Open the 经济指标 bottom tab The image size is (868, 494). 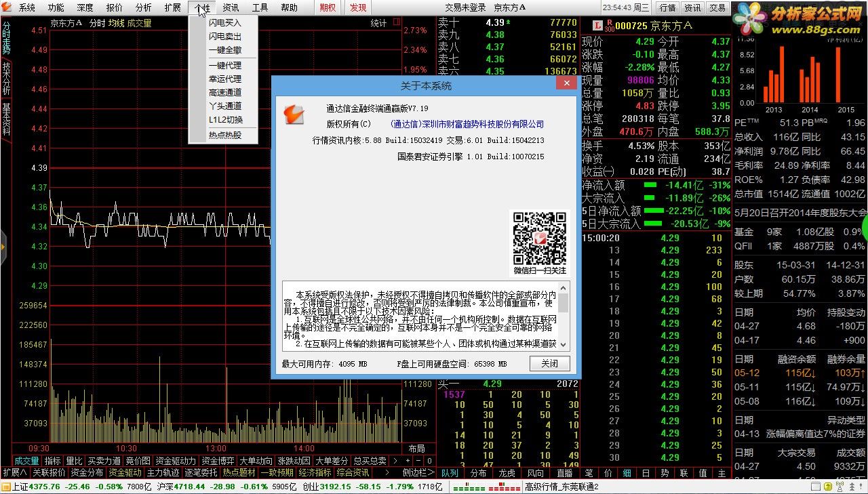315,472
